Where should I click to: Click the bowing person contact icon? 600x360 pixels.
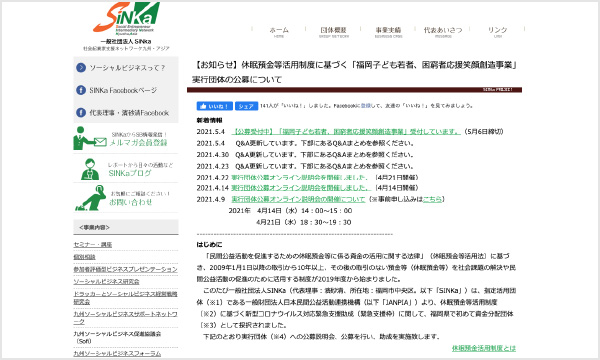(91, 198)
